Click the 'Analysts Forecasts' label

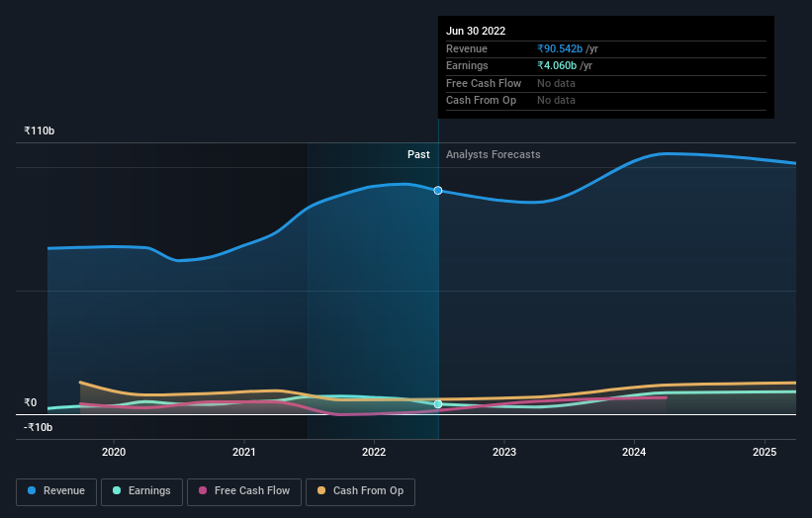[x=493, y=155]
